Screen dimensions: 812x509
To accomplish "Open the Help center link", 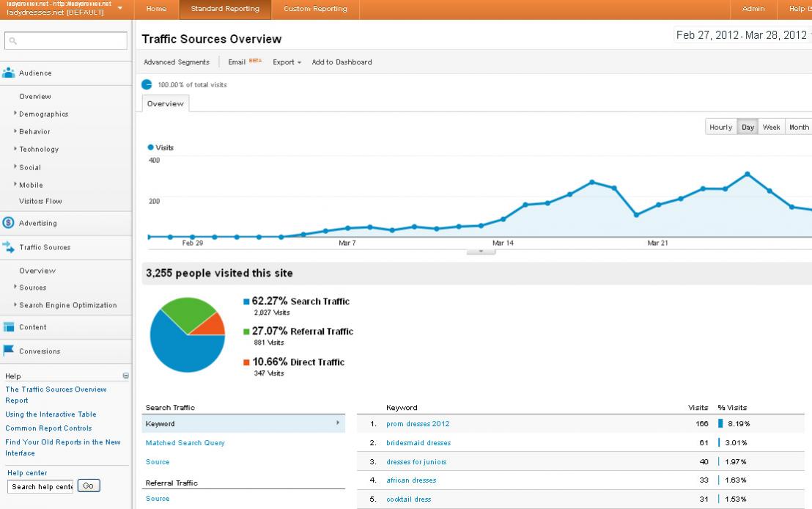I will click(27, 473).
